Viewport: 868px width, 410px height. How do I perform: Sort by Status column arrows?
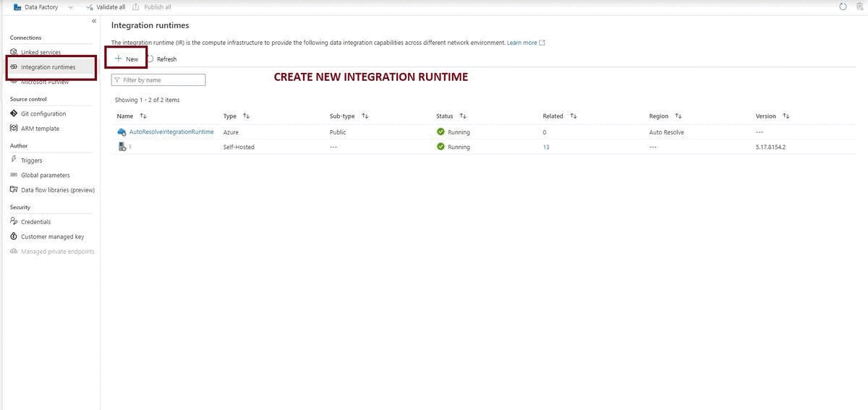pos(463,116)
